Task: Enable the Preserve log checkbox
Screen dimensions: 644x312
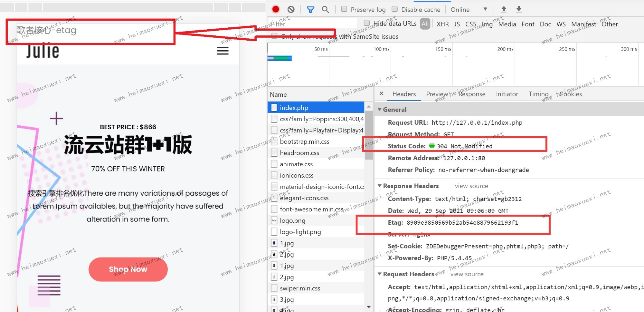Action: (x=344, y=9)
